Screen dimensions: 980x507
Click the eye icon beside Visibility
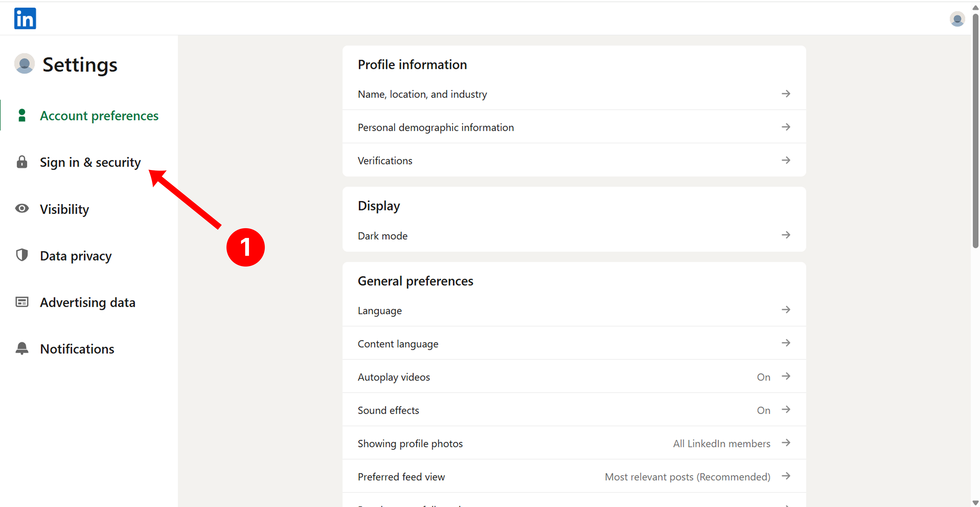(x=22, y=209)
